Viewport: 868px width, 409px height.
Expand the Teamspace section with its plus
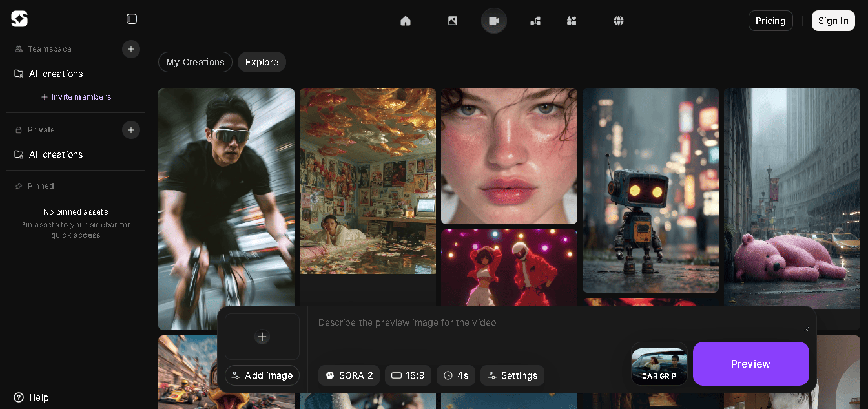point(131,49)
